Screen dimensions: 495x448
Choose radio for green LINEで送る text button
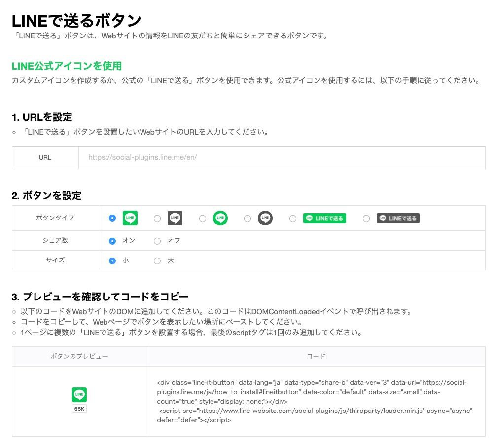pyautogui.click(x=293, y=218)
